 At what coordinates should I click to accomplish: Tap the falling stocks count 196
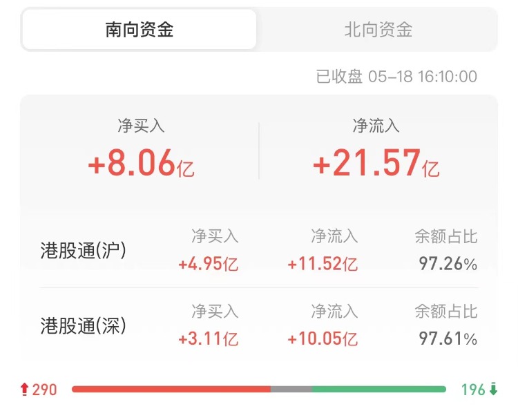pyautogui.click(x=473, y=390)
